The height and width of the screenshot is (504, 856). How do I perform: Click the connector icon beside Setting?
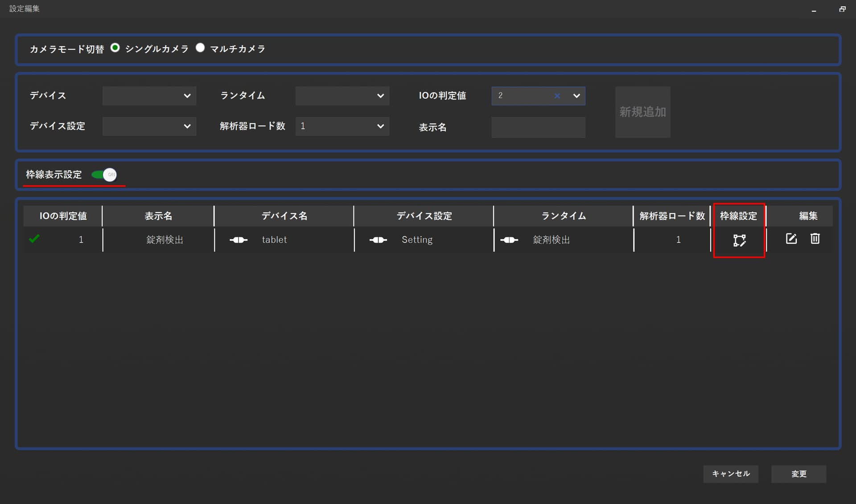coord(378,240)
